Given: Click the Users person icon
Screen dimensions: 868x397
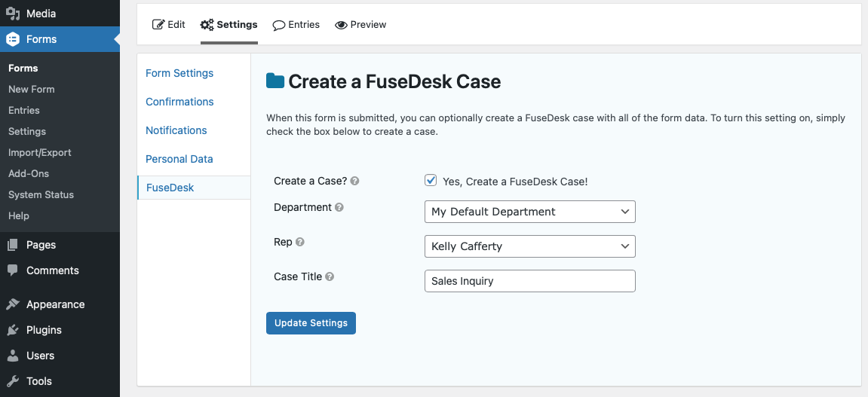Looking at the screenshot, I should coord(13,356).
